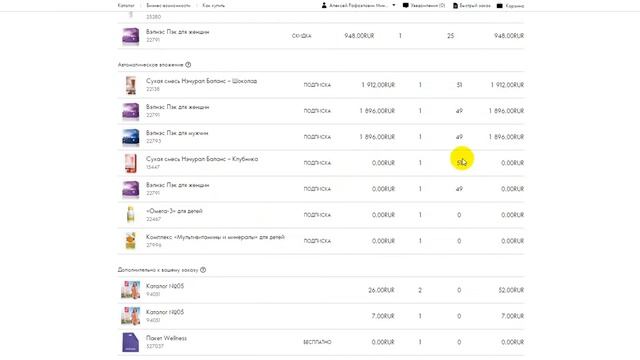Click the Корзина cart icon
This screenshot has height=360, width=640.
click(500, 6)
